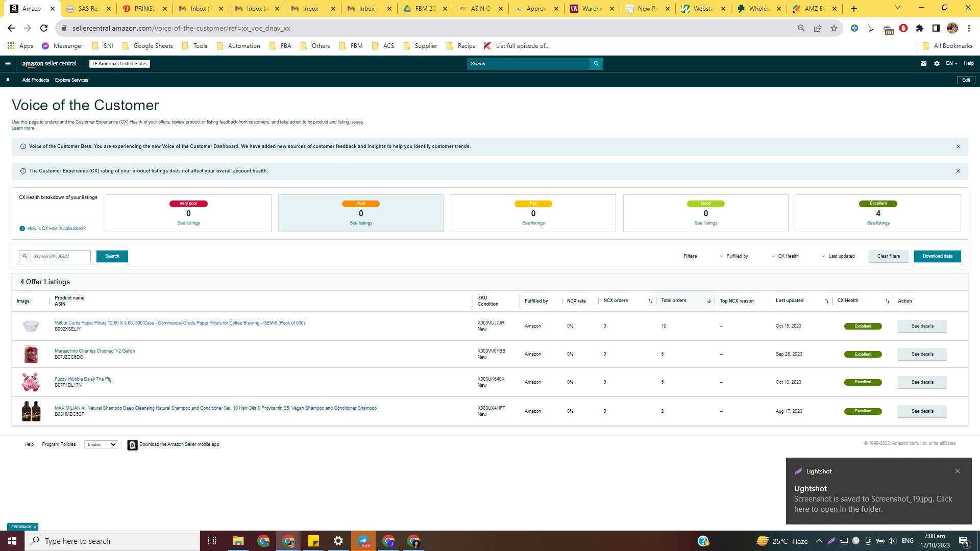Open the Add Products menu item
Image resolution: width=980 pixels, height=551 pixels.
[x=36, y=80]
